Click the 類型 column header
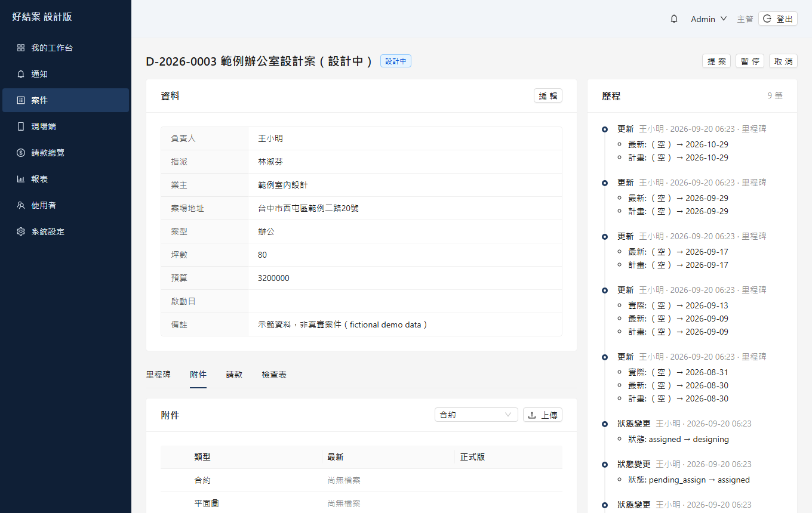The height and width of the screenshot is (513, 812). tap(202, 457)
